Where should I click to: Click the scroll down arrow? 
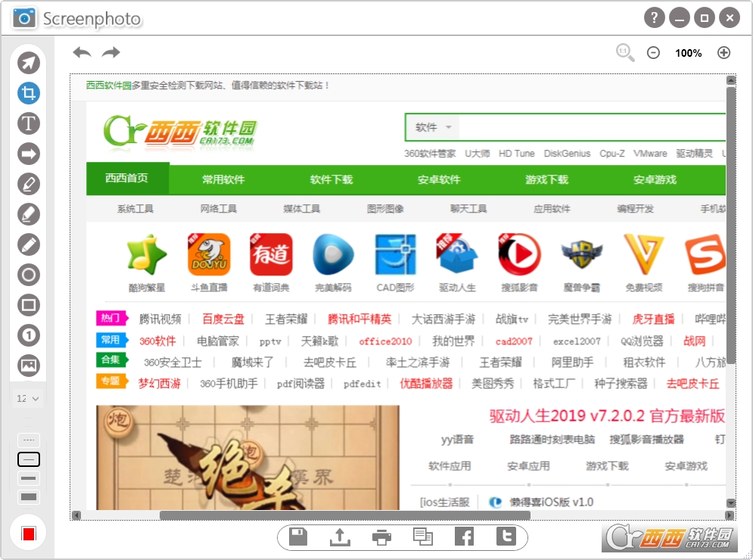(x=731, y=502)
